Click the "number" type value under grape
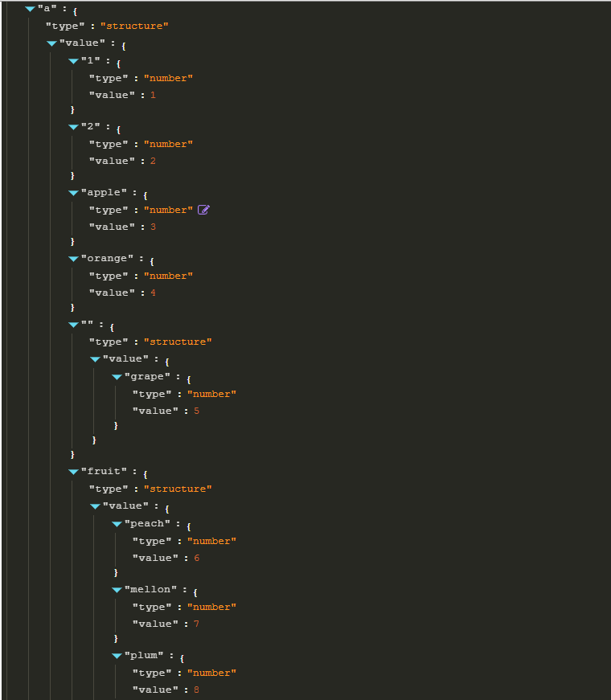611x700 pixels. (211, 394)
